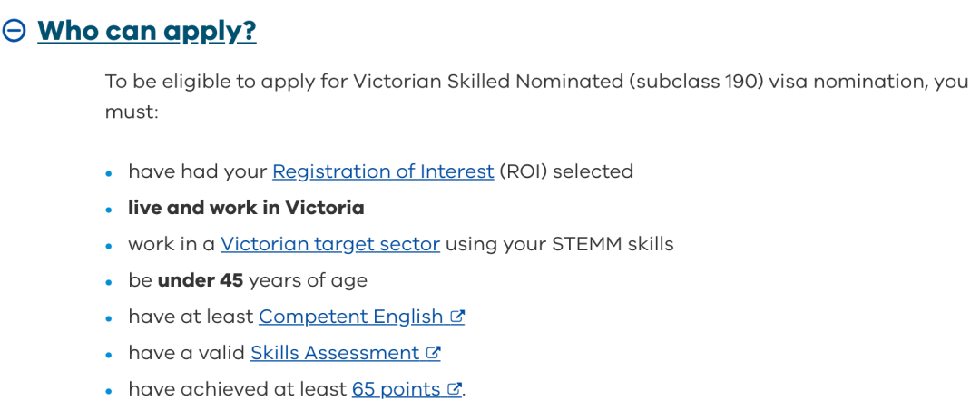Click external-link icon beside Competent English
Viewport: 980px width, 420px height.
click(x=457, y=317)
